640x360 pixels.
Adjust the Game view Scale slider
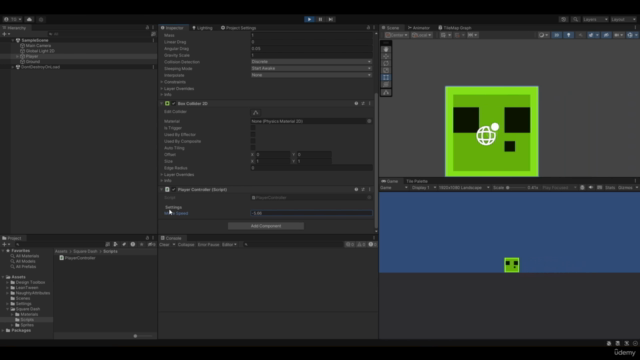(x=516, y=188)
